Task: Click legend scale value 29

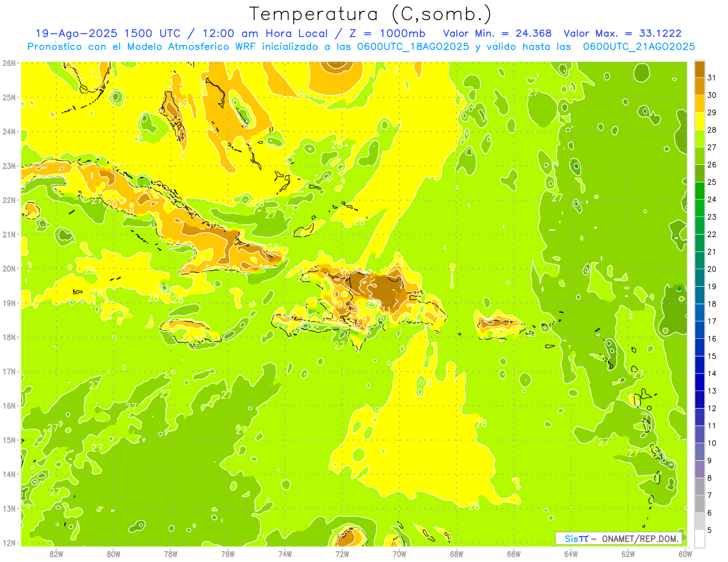Action: pyautogui.click(x=712, y=113)
